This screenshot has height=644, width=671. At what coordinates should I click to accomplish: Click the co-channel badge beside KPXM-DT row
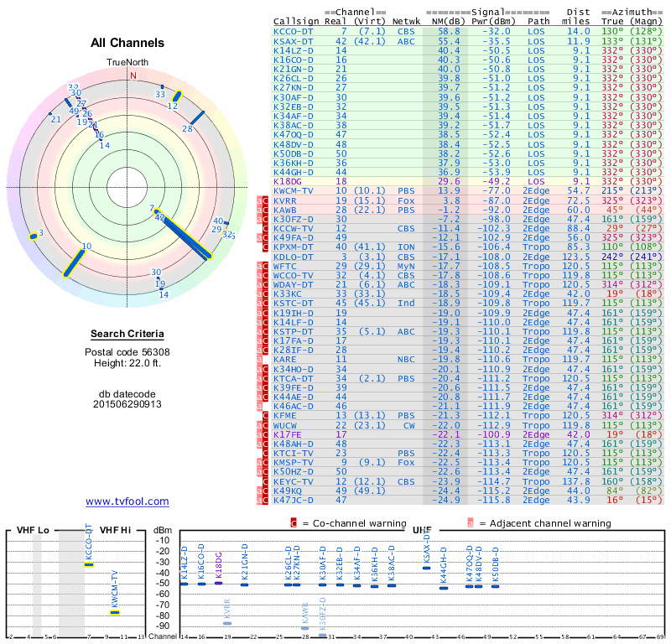(265, 247)
